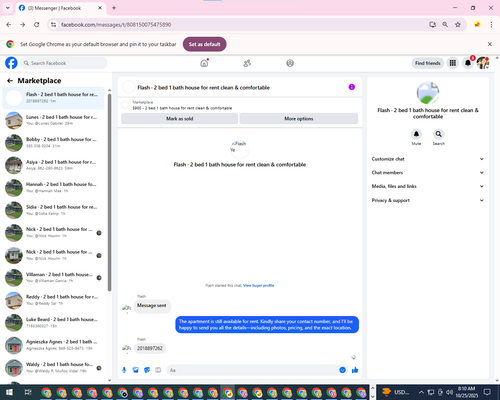The image size is (500, 400).
Task: Open View buyer profile link
Action: (x=259, y=285)
